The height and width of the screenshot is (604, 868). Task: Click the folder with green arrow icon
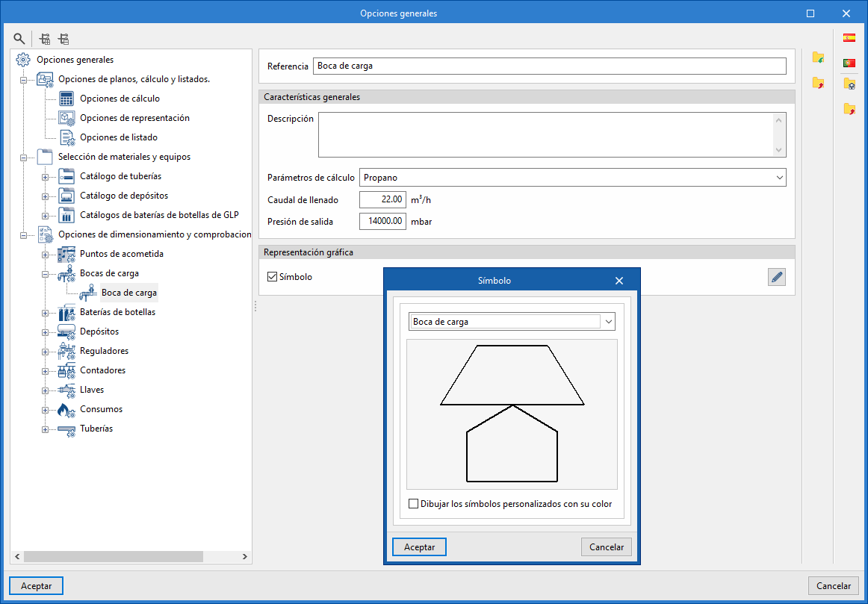[818, 57]
